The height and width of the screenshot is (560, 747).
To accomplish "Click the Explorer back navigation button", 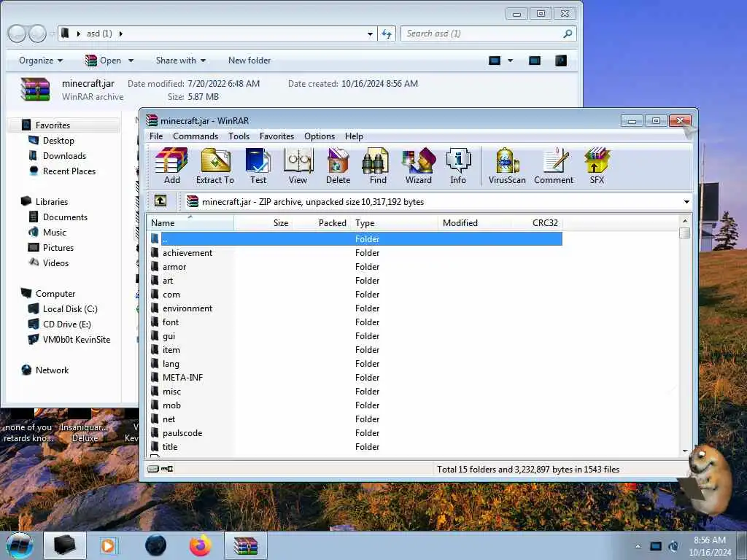I will tap(17, 34).
